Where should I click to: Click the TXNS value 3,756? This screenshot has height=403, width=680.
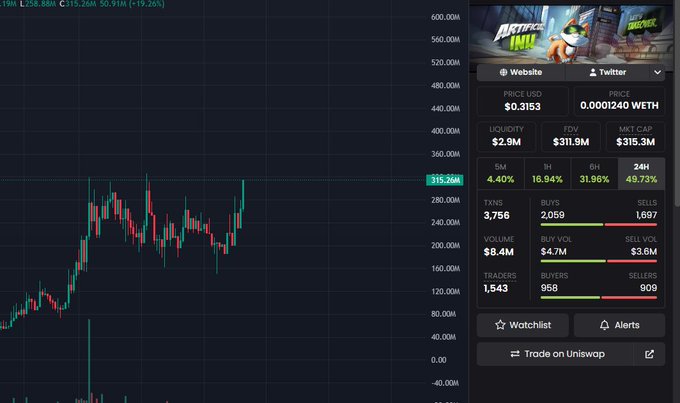click(497, 216)
